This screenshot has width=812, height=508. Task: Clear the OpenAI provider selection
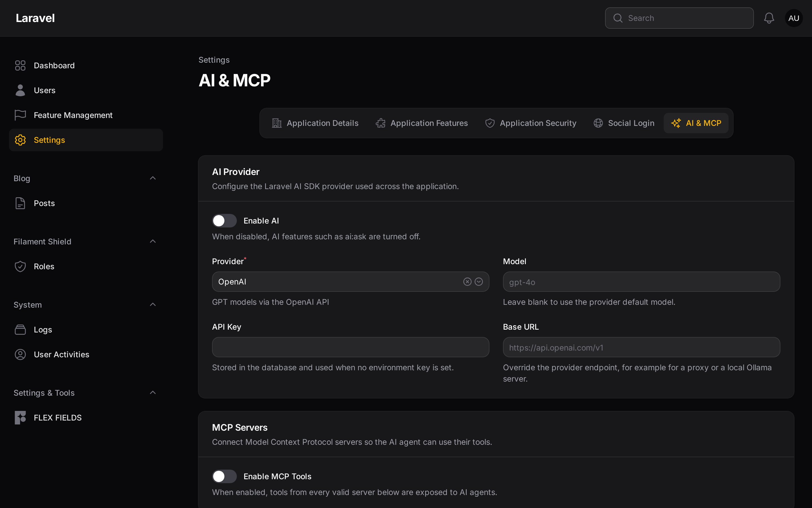click(x=467, y=282)
